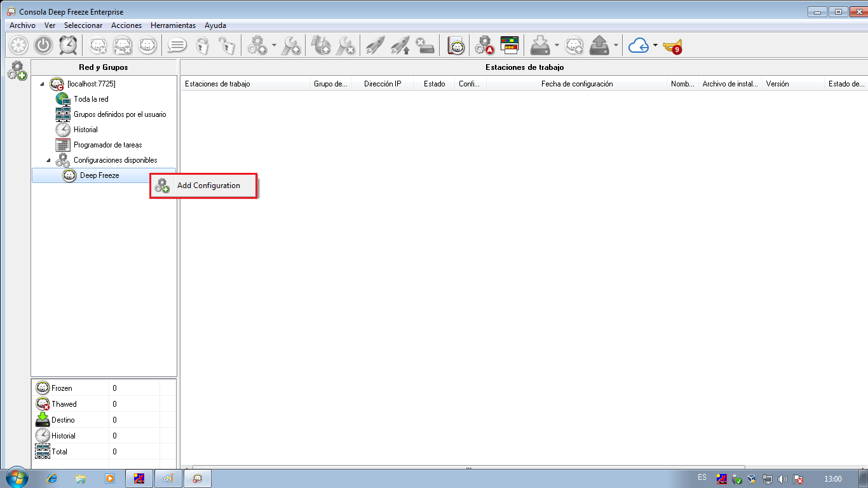Sort by Fecha de configuración column header
The image size is (868, 488).
click(x=577, y=84)
